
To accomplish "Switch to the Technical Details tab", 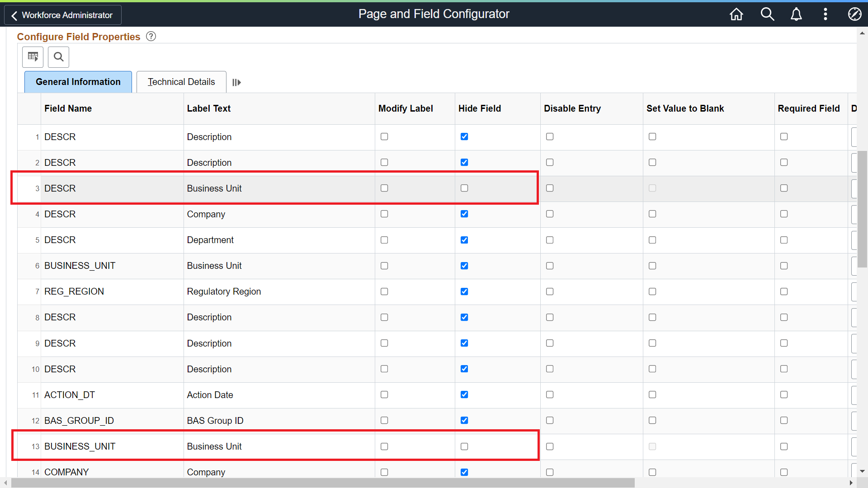I will pos(181,82).
